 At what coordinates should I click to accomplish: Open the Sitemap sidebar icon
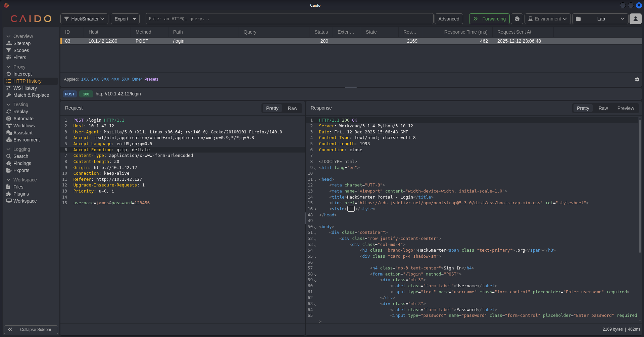[x=9, y=43]
